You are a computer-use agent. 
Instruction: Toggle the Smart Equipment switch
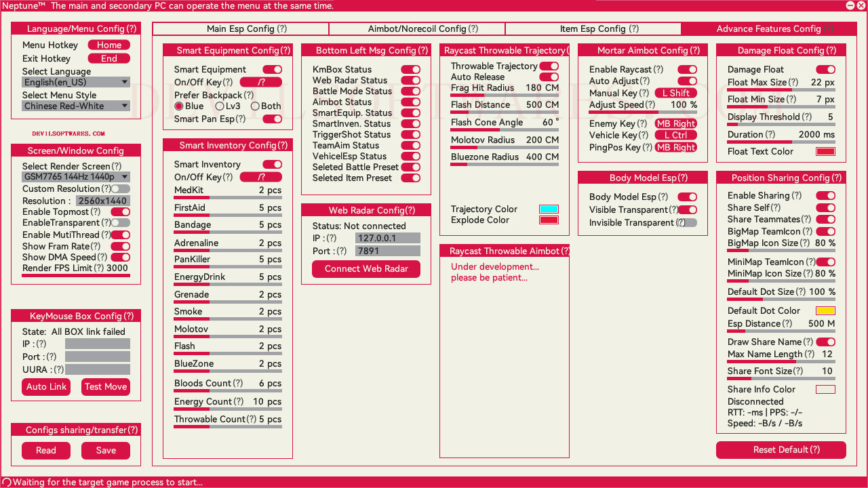273,70
